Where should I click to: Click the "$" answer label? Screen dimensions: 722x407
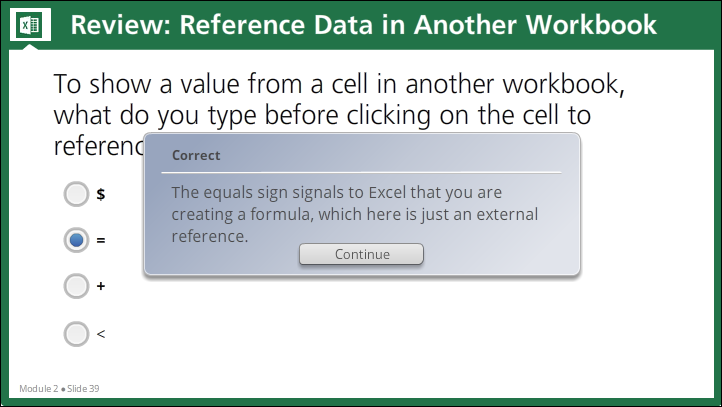(101, 194)
